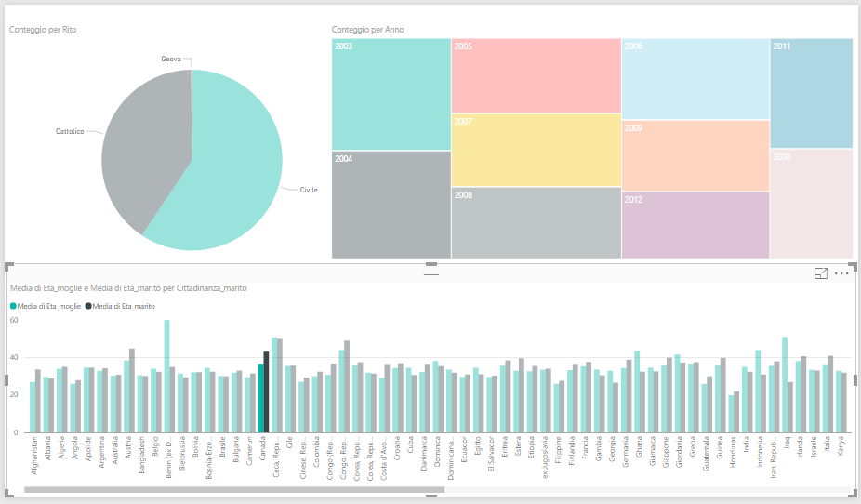
Task: Click the Colombia axis label
Action: (x=316, y=452)
